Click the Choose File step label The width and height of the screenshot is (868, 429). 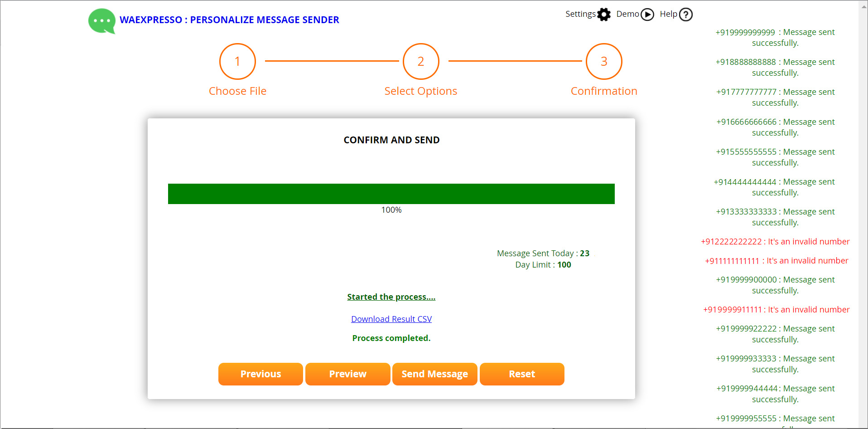point(237,91)
